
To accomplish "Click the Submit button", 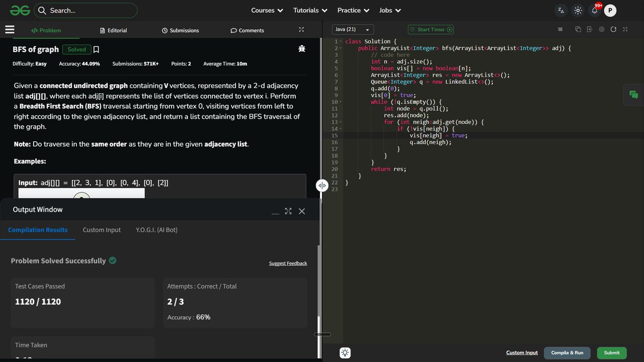I will click(x=612, y=353).
